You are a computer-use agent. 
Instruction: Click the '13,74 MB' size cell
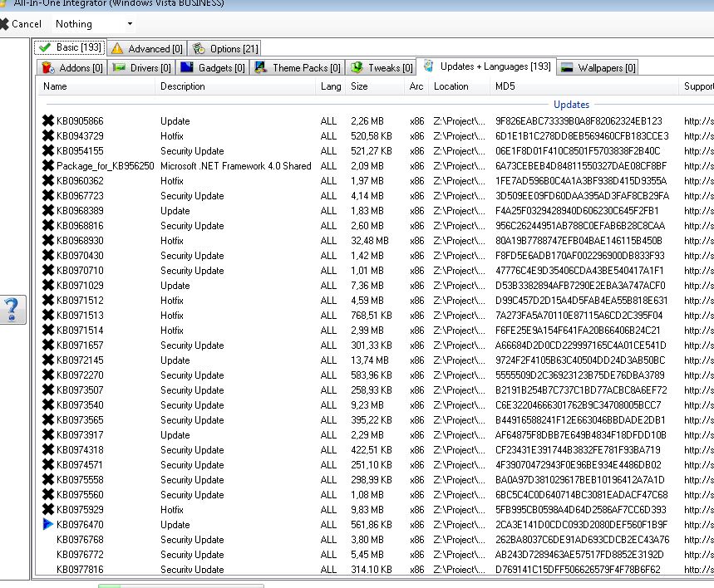click(x=370, y=360)
